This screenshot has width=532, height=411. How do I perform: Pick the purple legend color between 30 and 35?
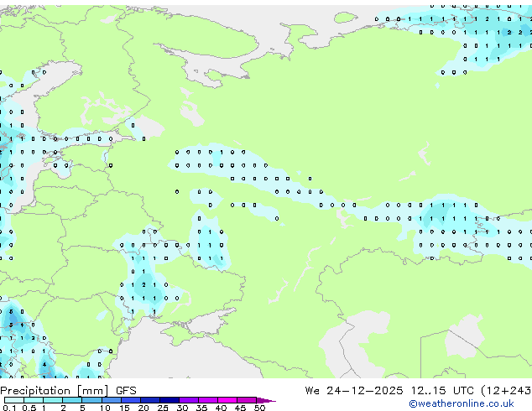pyautogui.click(x=189, y=400)
